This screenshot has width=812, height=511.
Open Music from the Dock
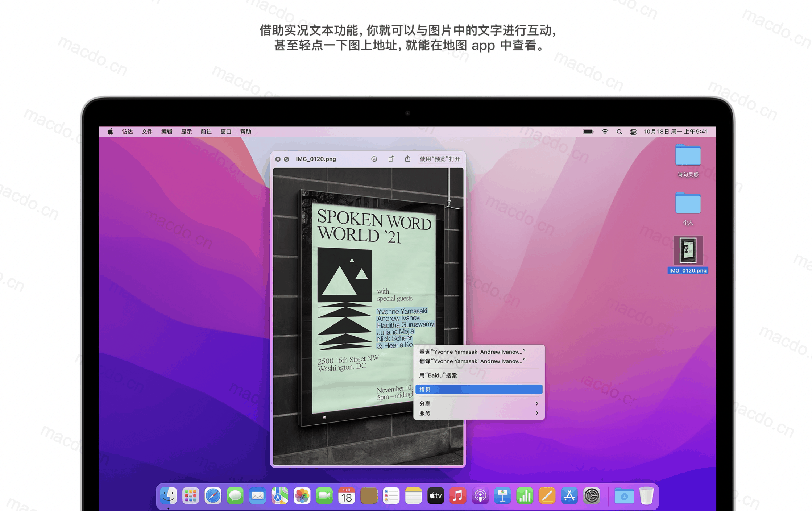tap(458, 496)
